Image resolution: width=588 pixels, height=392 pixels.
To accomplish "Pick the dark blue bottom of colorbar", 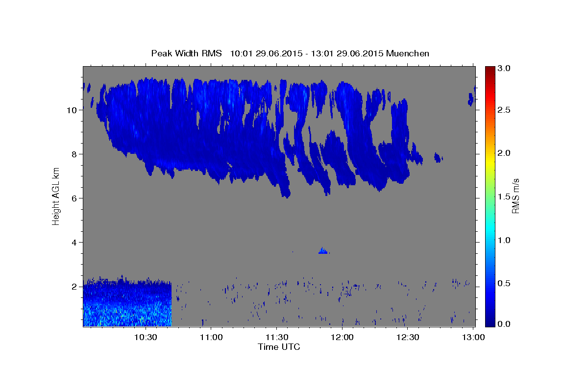I will tap(490, 323).
